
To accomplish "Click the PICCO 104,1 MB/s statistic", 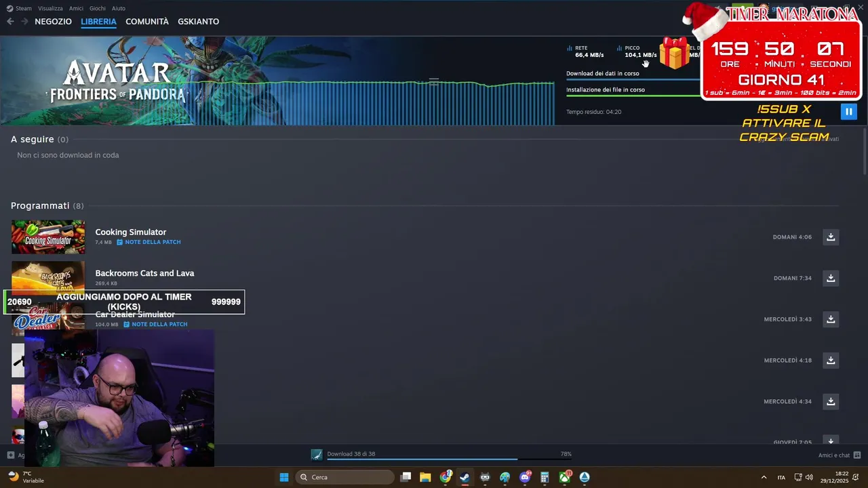I will (637, 52).
